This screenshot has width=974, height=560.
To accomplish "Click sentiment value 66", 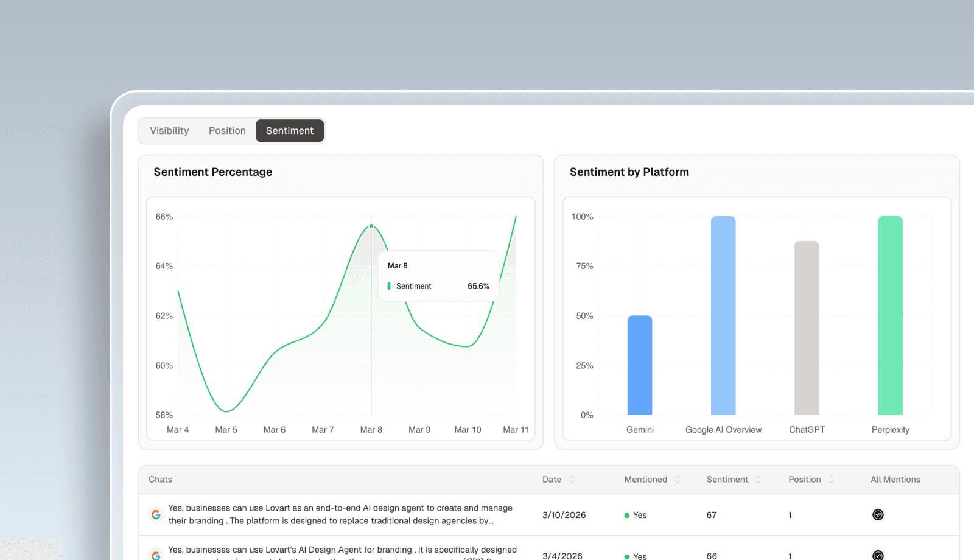I will (712, 556).
